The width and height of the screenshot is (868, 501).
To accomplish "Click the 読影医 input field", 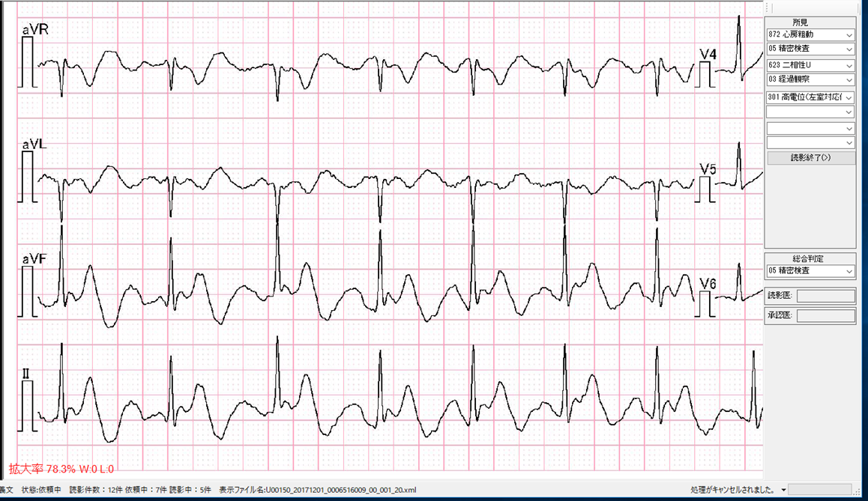I will (x=825, y=296).
